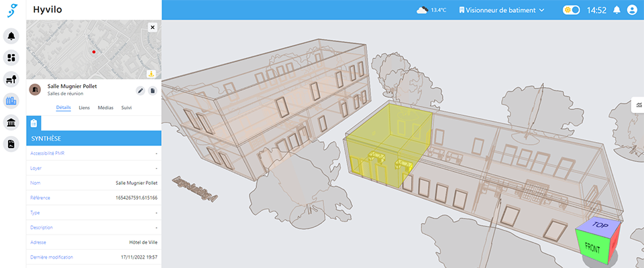The width and height of the screenshot is (644, 268).
Task: Switch to the Liens tab
Action: coord(85,107)
